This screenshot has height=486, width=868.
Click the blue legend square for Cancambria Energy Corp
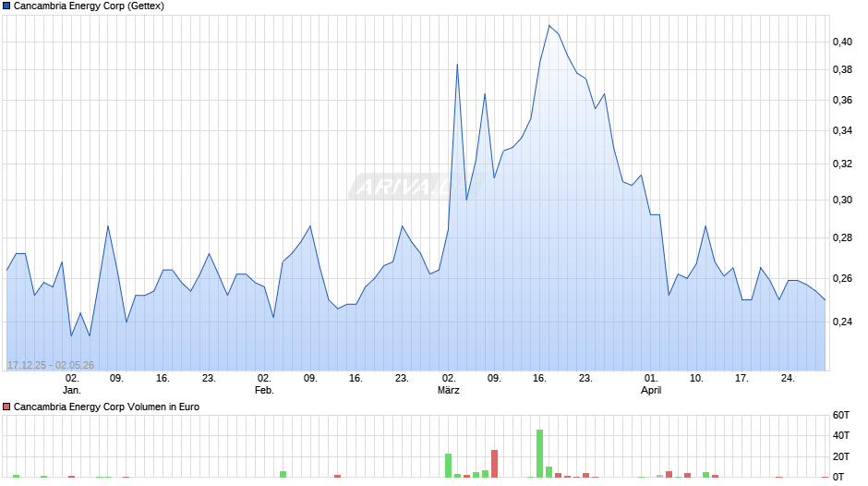(x=6, y=6)
